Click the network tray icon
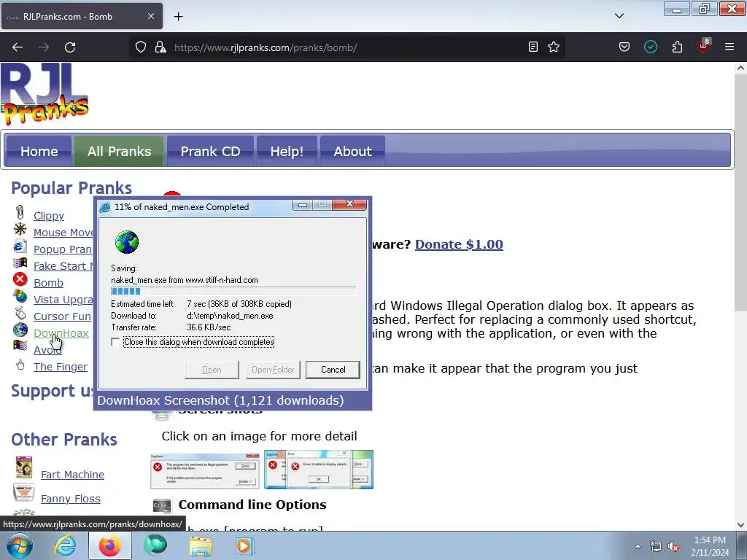 click(x=656, y=547)
